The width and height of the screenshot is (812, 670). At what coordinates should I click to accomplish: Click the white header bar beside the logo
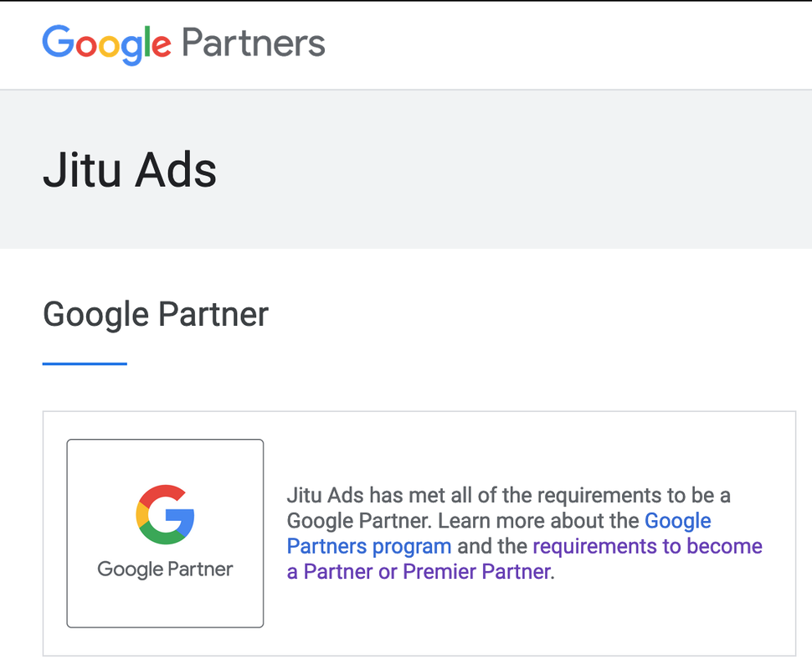click(586, 44)
